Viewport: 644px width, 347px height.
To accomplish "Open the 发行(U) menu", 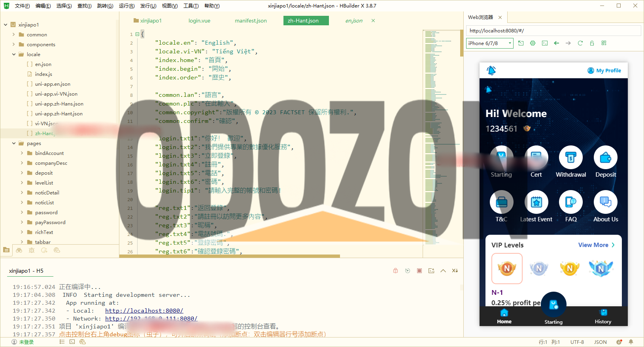I will [x=148, y=6].
